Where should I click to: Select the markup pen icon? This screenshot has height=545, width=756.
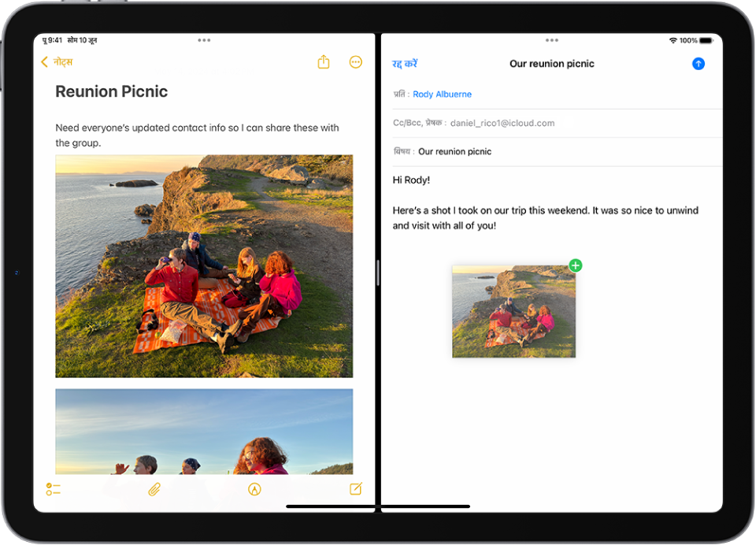254,490
